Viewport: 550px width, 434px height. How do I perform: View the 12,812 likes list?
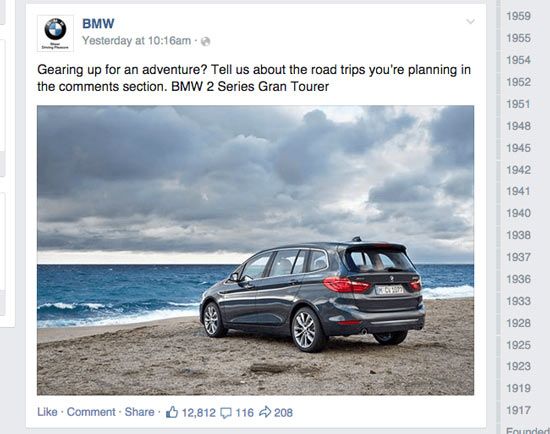click(199, 413)
